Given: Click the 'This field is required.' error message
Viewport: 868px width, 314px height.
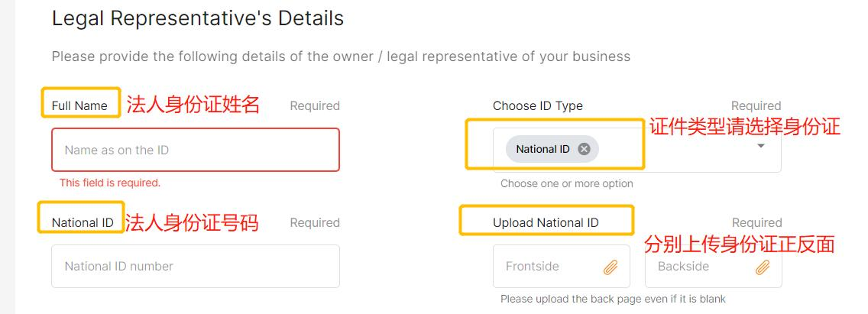Looking at the screenshot, I should (x=110, y=183).
